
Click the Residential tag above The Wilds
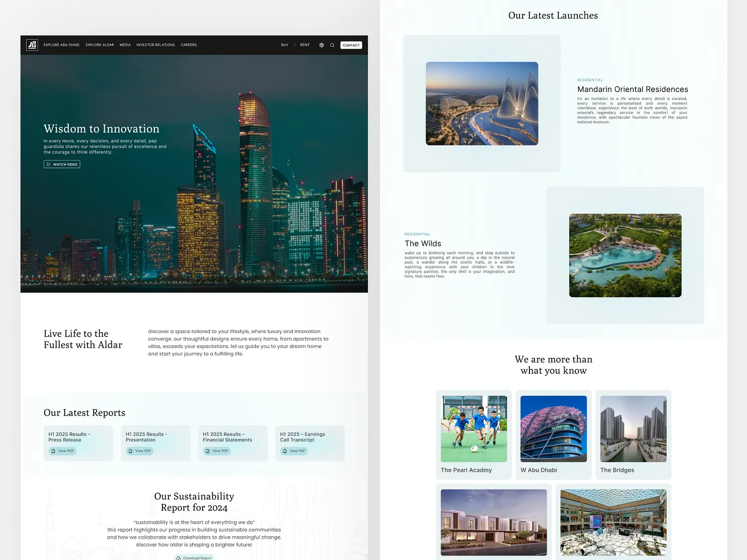pyautogui.click(x=418, y=234)
